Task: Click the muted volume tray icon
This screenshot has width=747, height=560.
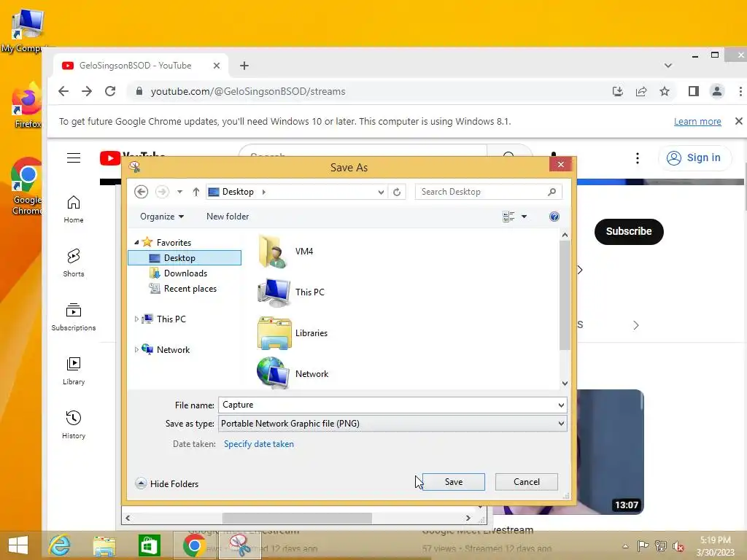Action: (x=678, y=545)
